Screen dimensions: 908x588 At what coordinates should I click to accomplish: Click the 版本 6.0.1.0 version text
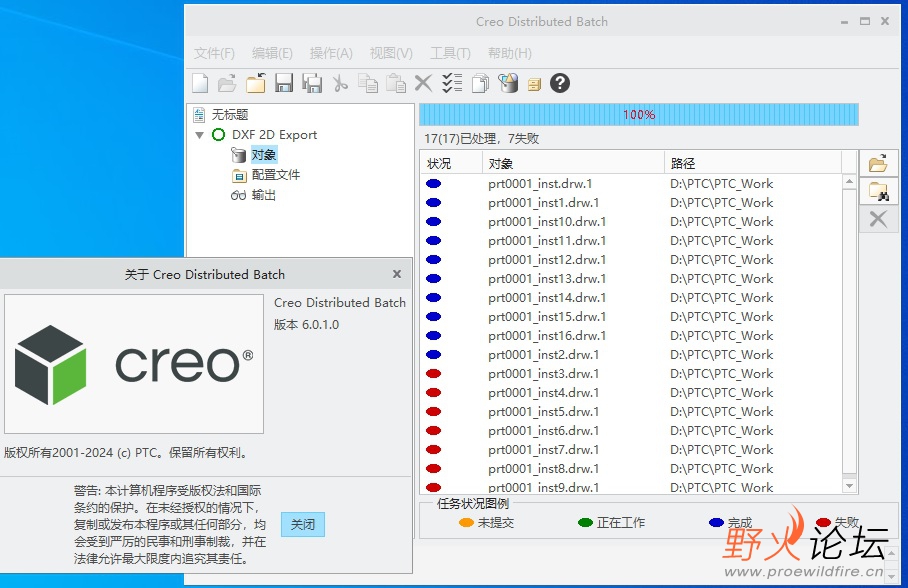306,324
